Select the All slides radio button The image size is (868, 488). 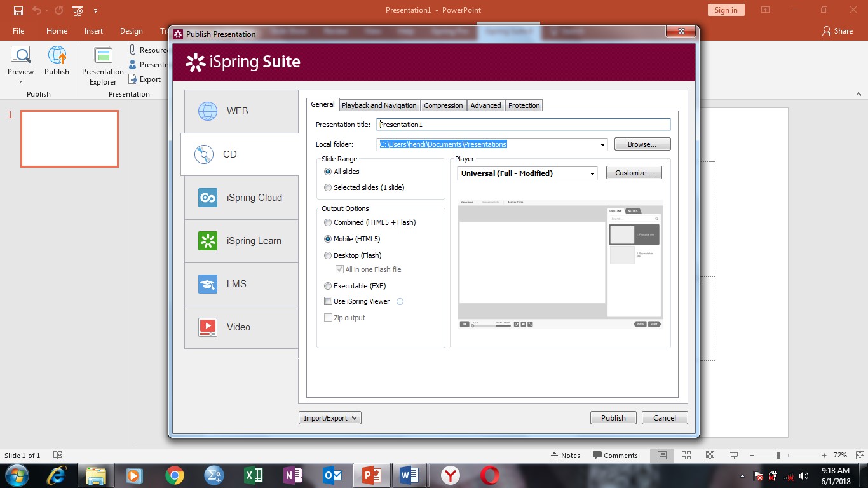click(x=328, y=172)
